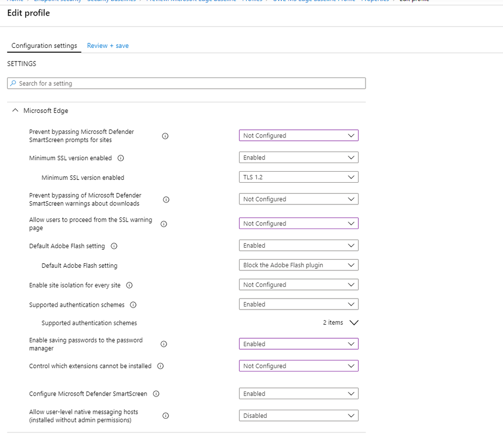This screenshot has width=503, height=448.
Task: Click the Control which extensions cannot be installed label
Action: point(90,366)
